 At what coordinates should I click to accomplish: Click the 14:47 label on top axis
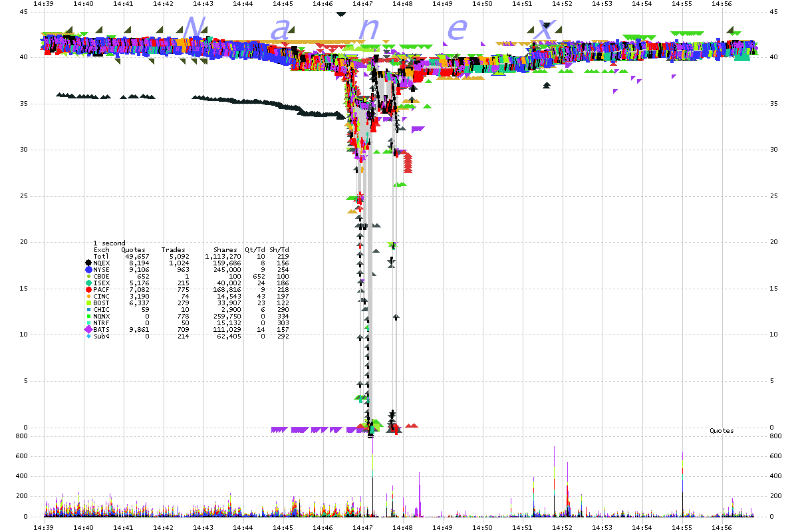pos(363,4)
